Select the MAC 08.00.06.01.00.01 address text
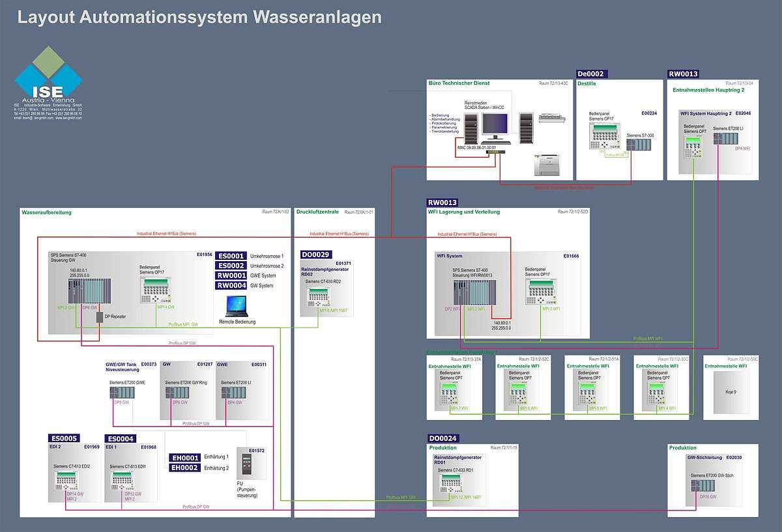 coord(476,148)
